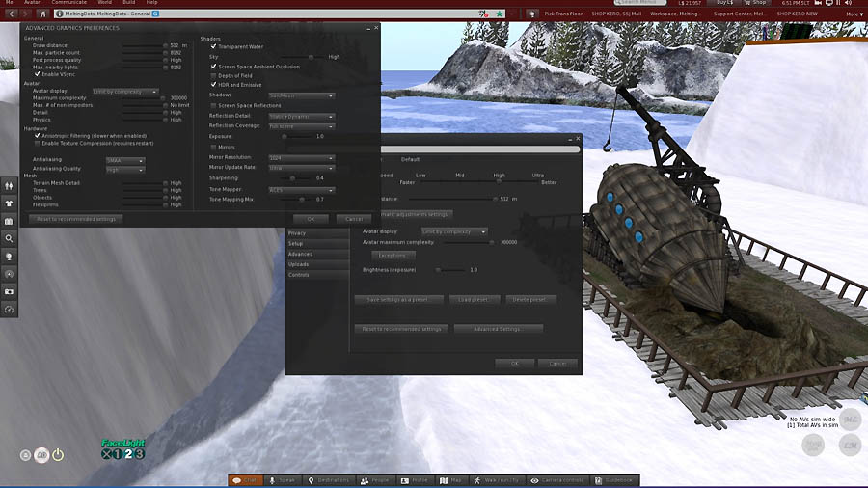Enable the Mirrors checkbox
The height and width of the screenshot is (488, 868).
[x=214, y=148]
